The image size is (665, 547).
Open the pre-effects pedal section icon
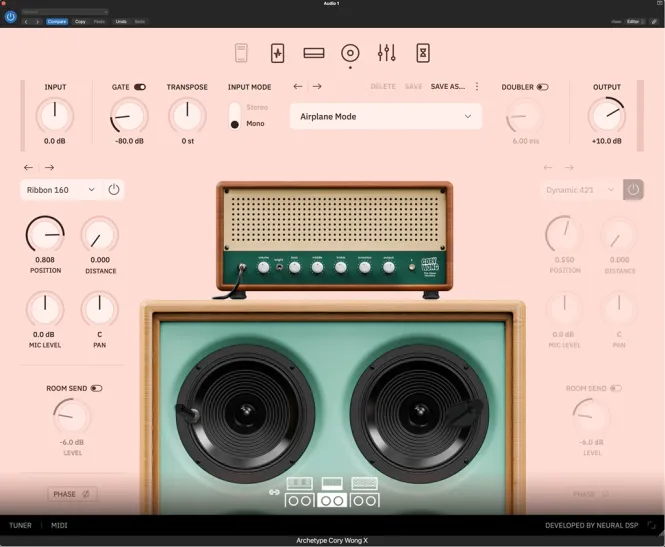241,53
